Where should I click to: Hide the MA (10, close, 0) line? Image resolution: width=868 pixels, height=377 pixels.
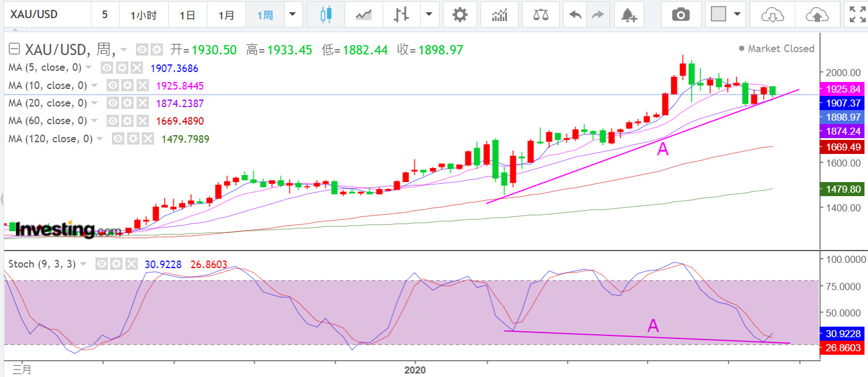[113, 85]
